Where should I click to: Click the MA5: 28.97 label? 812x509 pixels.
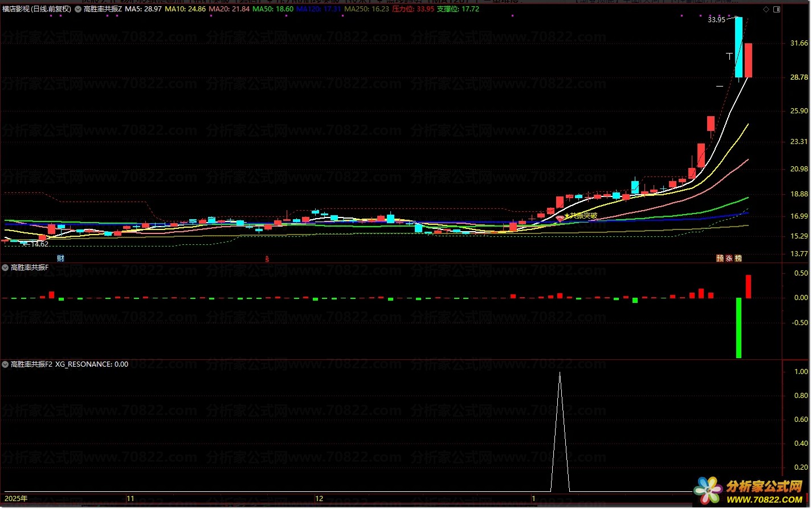pyautogui.click(x=143, y=9)
